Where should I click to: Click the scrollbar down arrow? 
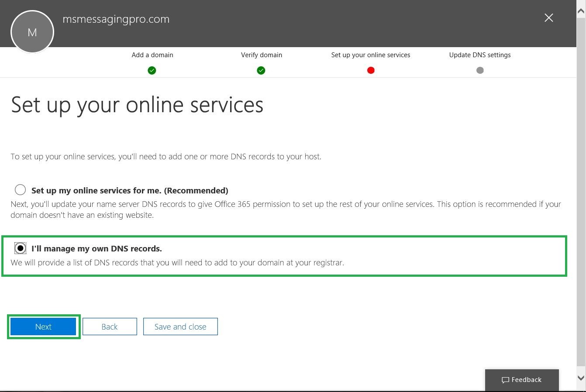(x=581, y=378)
